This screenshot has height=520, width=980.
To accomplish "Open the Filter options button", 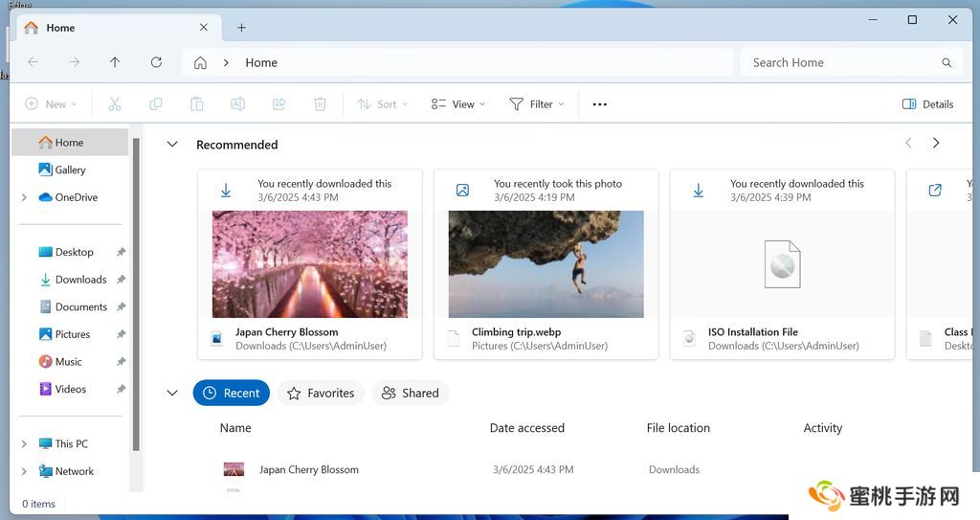I will pyautogui.click(x=536, y=104).
